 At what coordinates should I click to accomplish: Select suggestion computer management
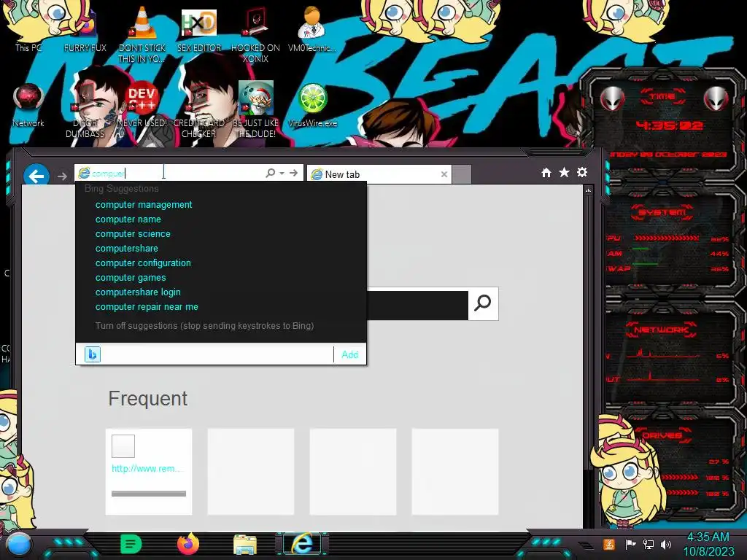click(144, 205)
